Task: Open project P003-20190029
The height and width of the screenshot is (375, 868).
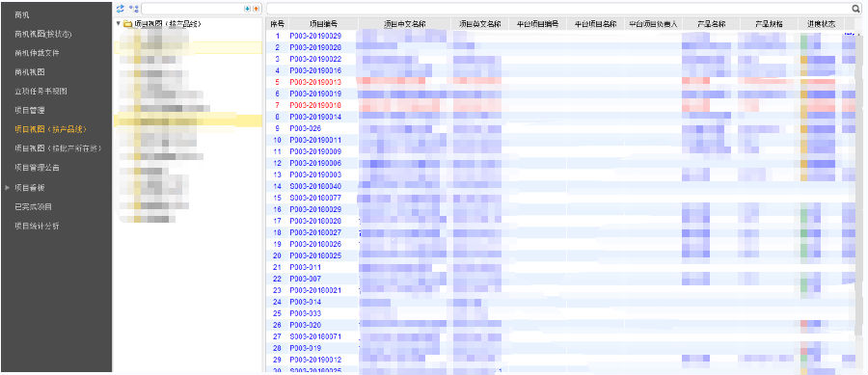Action: [x=315, y=36]
